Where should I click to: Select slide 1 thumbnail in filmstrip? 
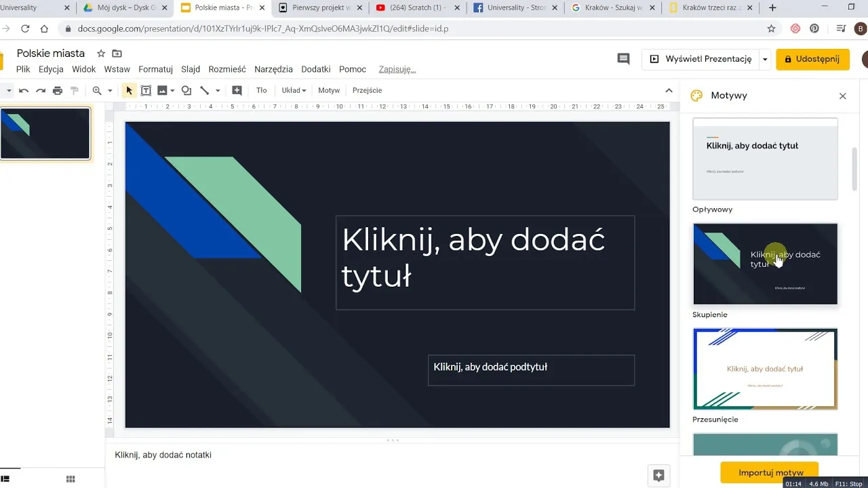(45, 134)
